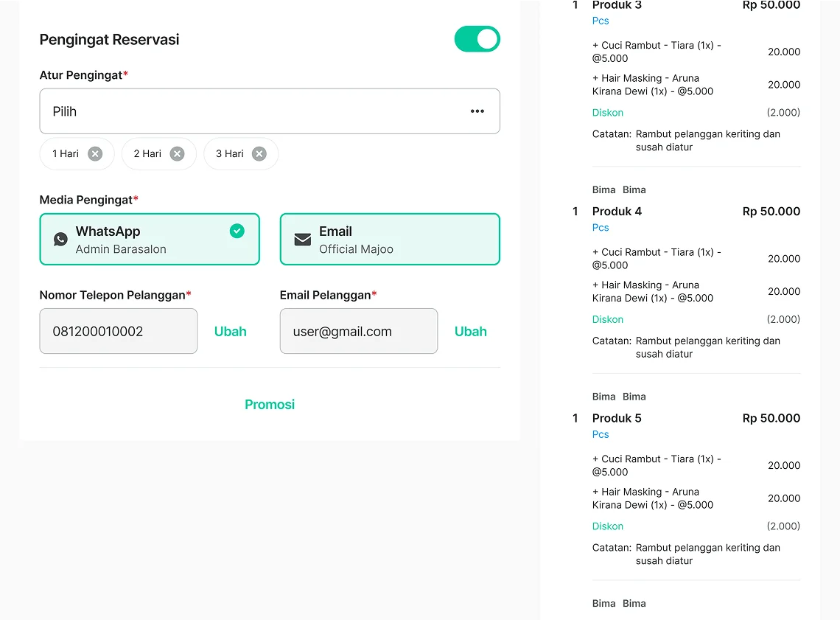Turn off the Pengingat Reservasi switch
The image size is (840, 620).
[477, 40]
